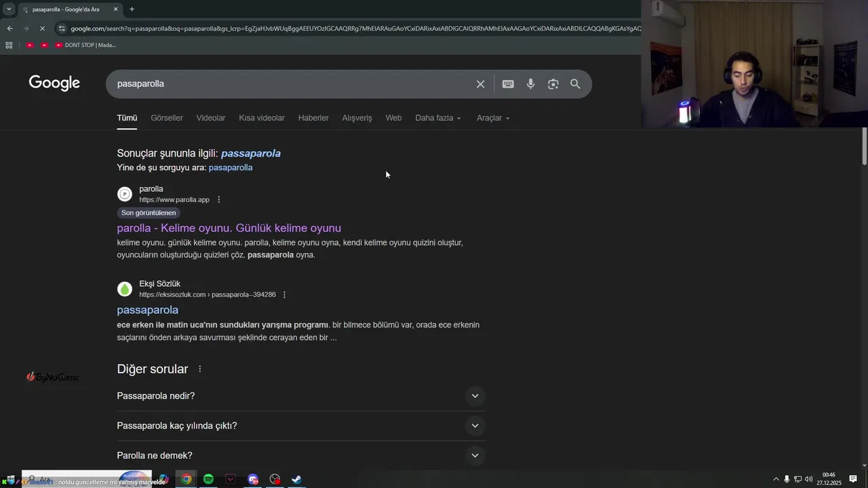Viewport: 868px width, 488px height.
Task: Expand the question Parolla ne demek?
Action: coord(301,455)
